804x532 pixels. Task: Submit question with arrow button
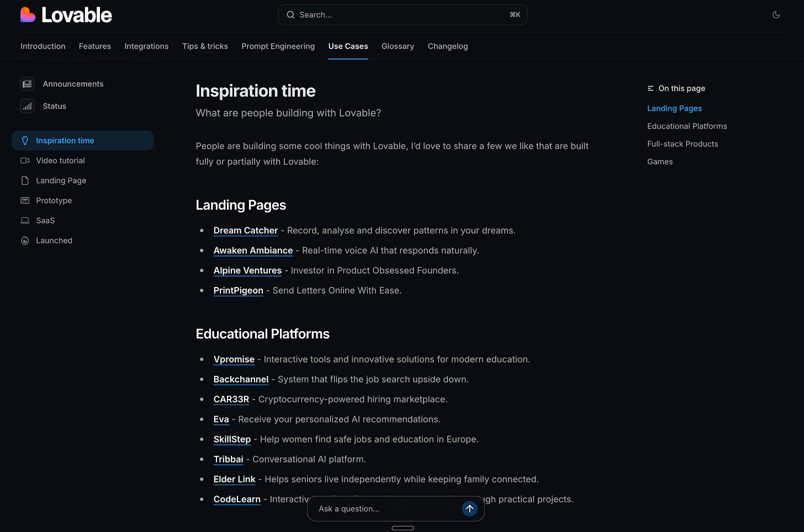469,509
